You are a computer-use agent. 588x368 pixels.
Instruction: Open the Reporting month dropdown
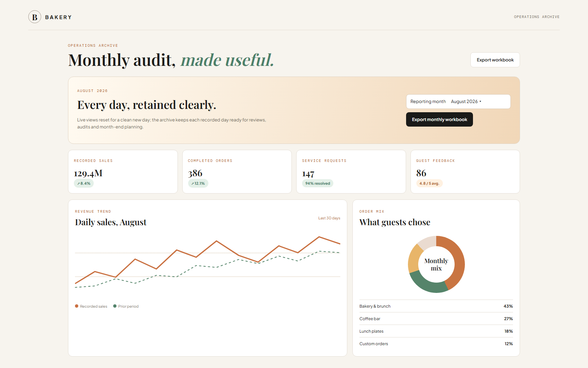coord(458,102)
